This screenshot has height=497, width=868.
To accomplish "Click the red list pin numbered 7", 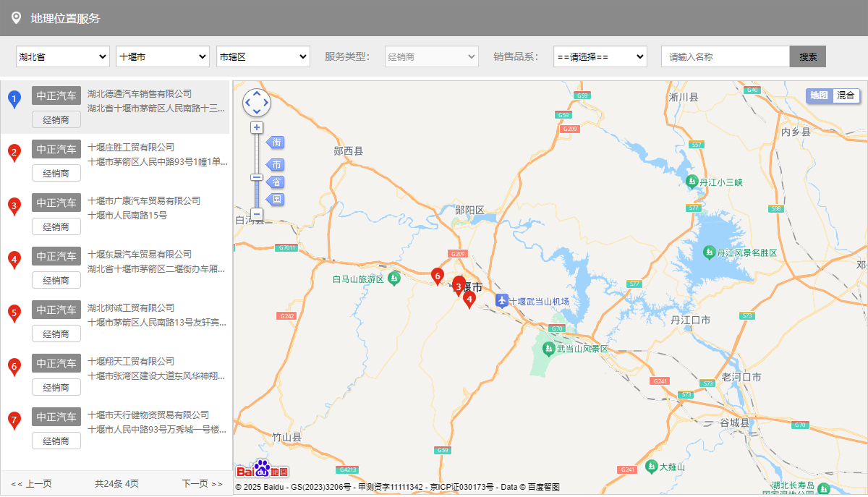I will pyautogui.click(x=14, y=420).
